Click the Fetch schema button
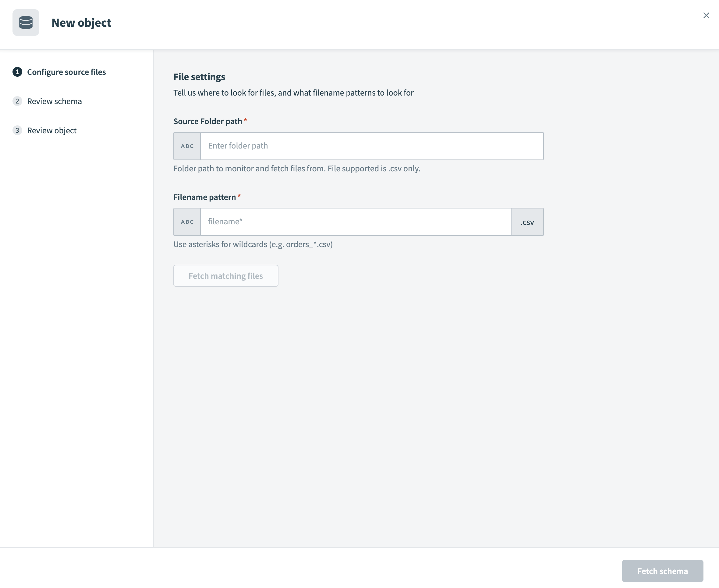This screenshot has height=588, width=719. 662,571
